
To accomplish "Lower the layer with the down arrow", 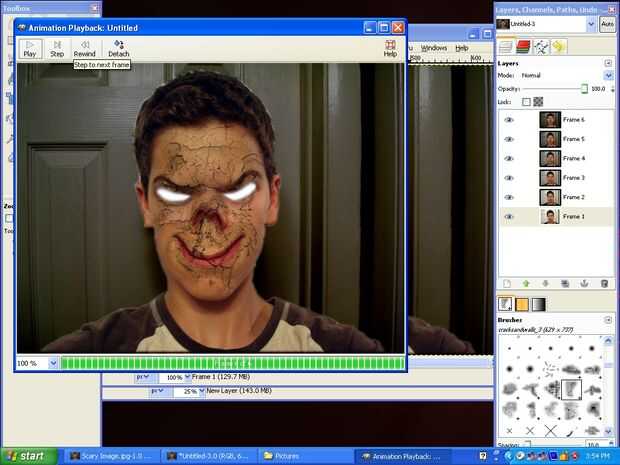I will click(x=546, y=284).
